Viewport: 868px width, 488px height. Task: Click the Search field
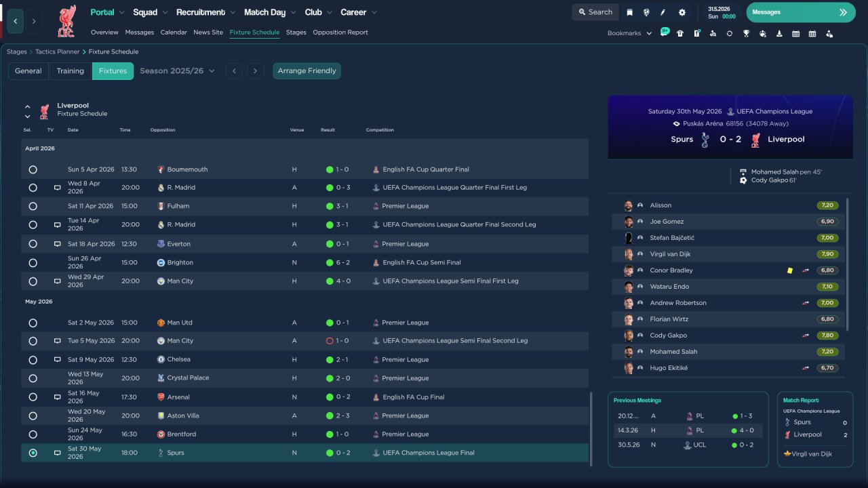(x=596, y=12)
